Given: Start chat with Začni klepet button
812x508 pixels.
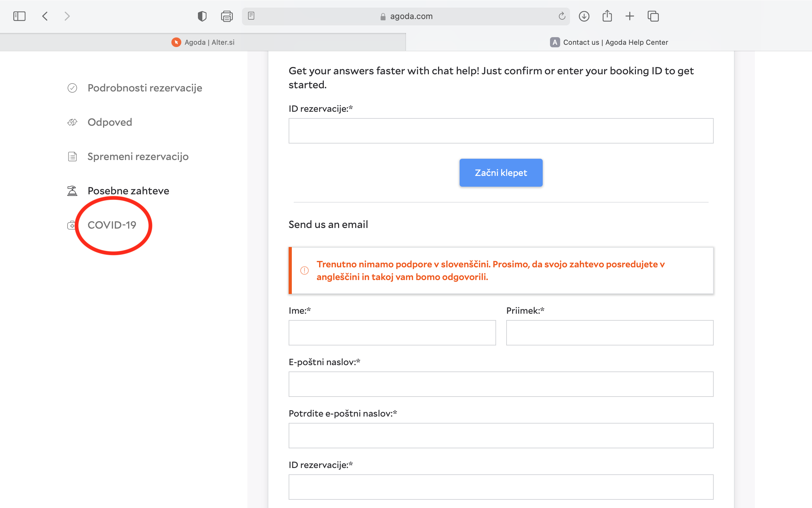Looking at the screenshot, I should [501, 173].
